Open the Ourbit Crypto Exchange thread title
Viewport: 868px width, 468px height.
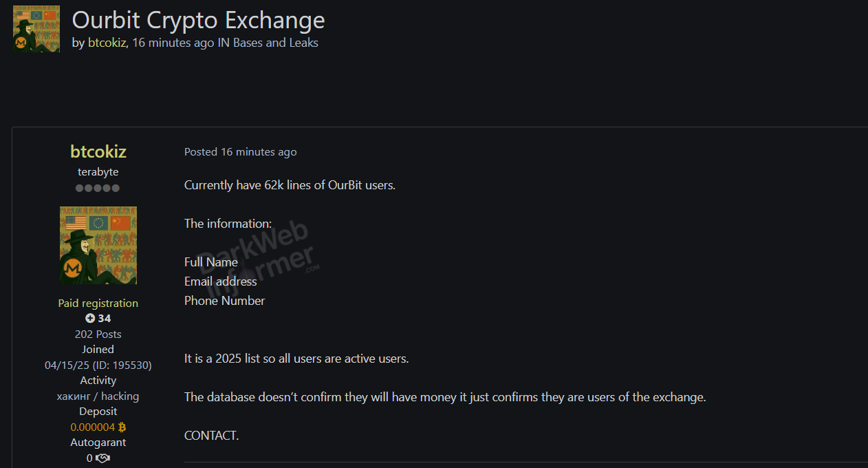[198, 20]
